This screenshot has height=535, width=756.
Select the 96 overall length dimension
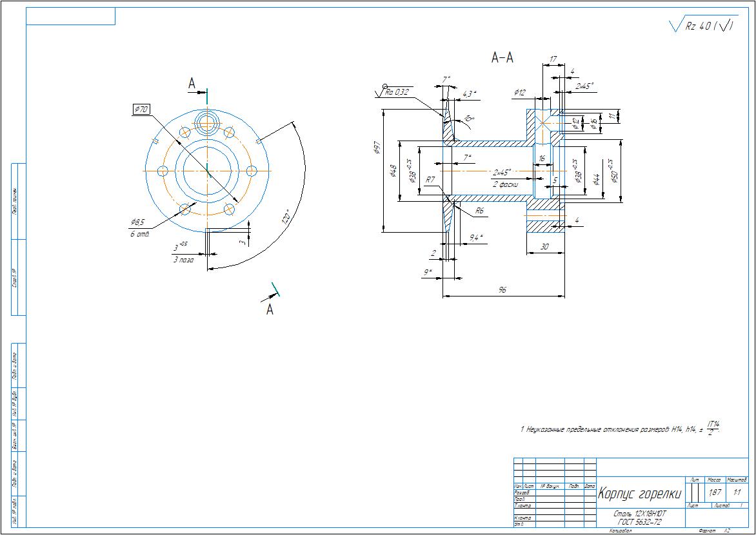click(502, 291)
